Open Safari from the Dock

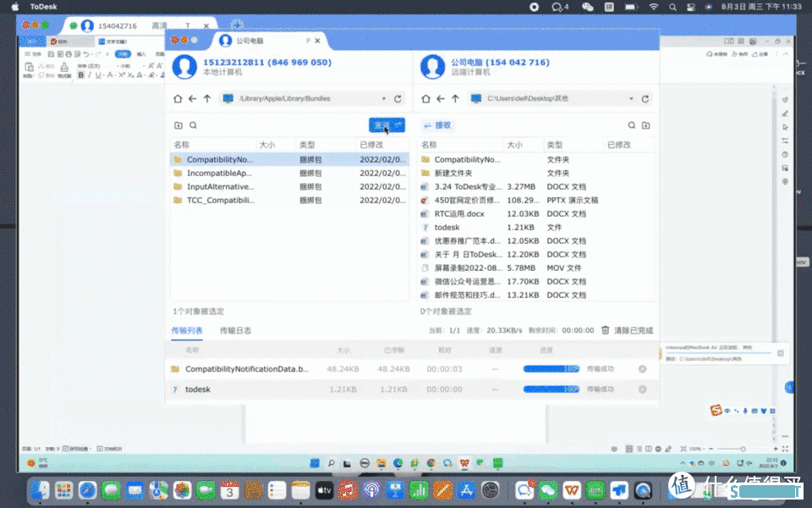coord(87,490)
